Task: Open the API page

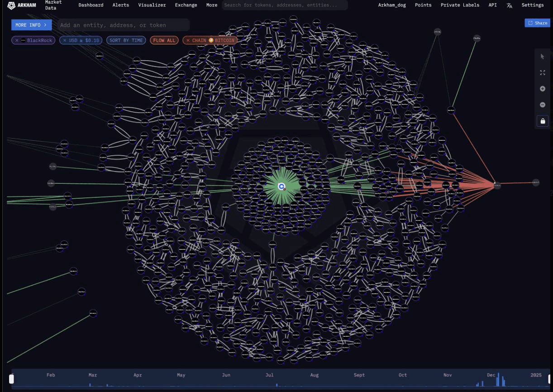Action: click(492, 5)
